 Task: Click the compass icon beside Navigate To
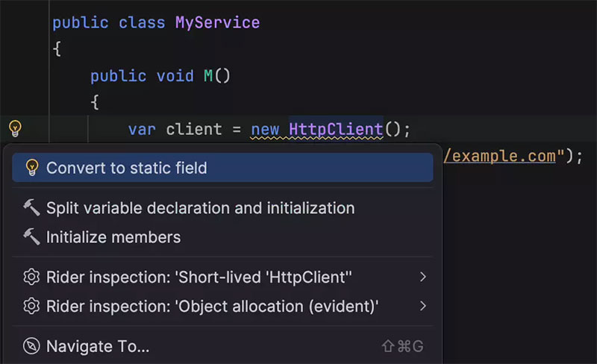click(31, 346)
